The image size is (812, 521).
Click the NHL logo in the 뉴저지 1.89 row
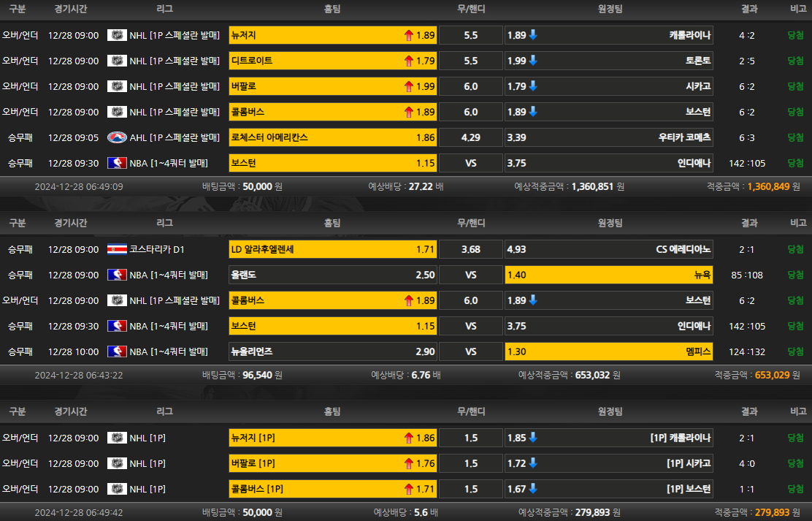[117, 35]
